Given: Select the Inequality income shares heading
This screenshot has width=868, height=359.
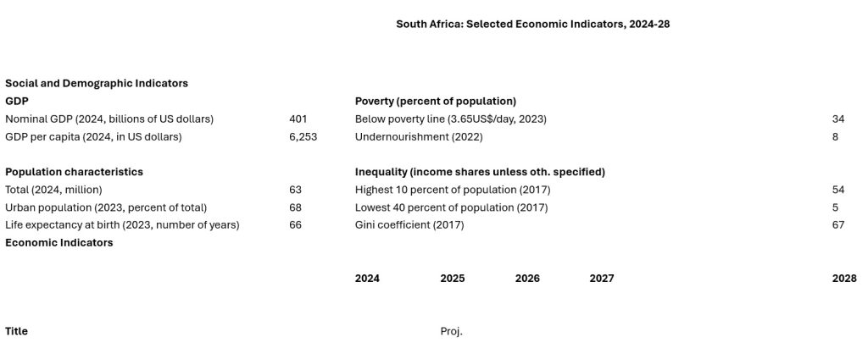Looking at the screenshot, I should coord(480,172).
